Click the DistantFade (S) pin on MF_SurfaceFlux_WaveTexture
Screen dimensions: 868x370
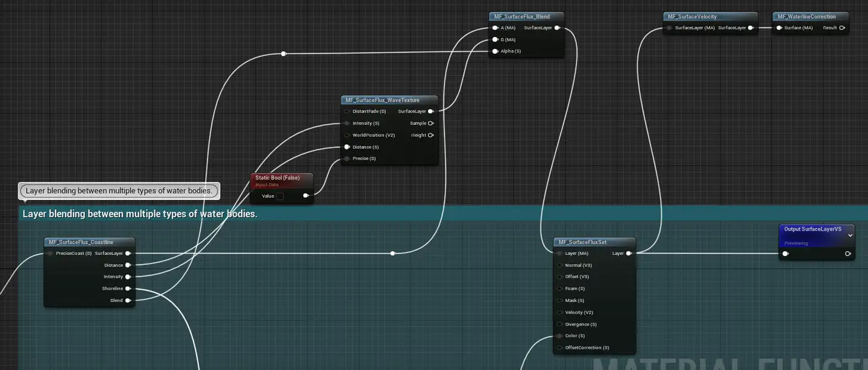pyautogui.click(x=347, y=111)
